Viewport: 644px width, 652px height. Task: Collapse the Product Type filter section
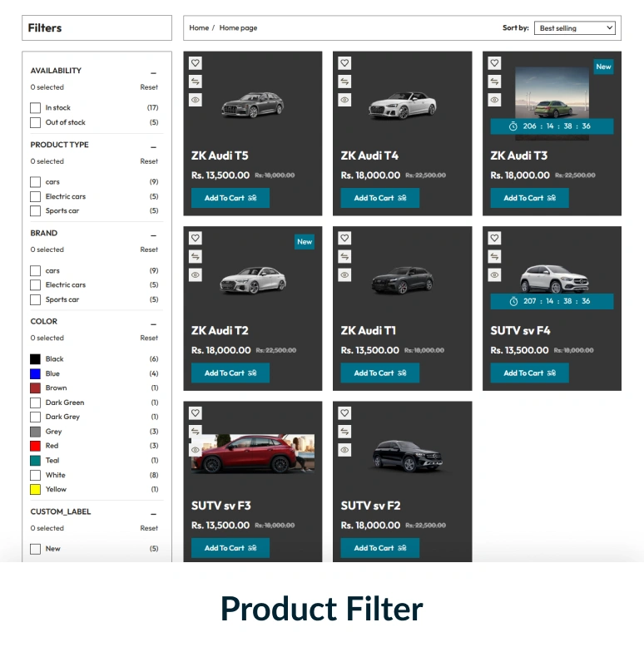(x=153, y=147)
